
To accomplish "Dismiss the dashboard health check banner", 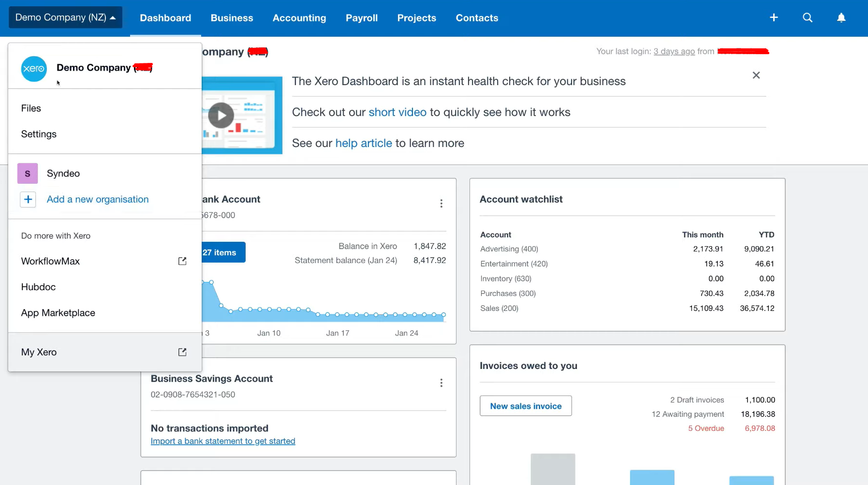I will (756, 75).
